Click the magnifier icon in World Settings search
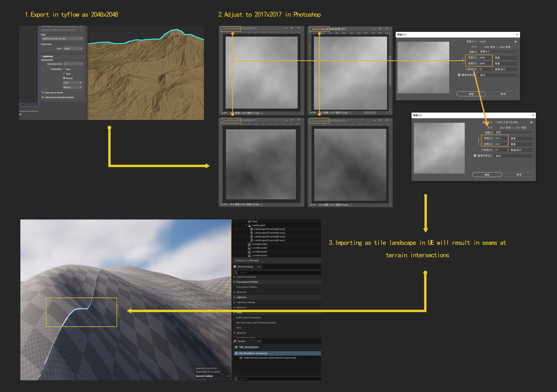The width and height of the screenshot is (557, 392). (x=236, y=273)
